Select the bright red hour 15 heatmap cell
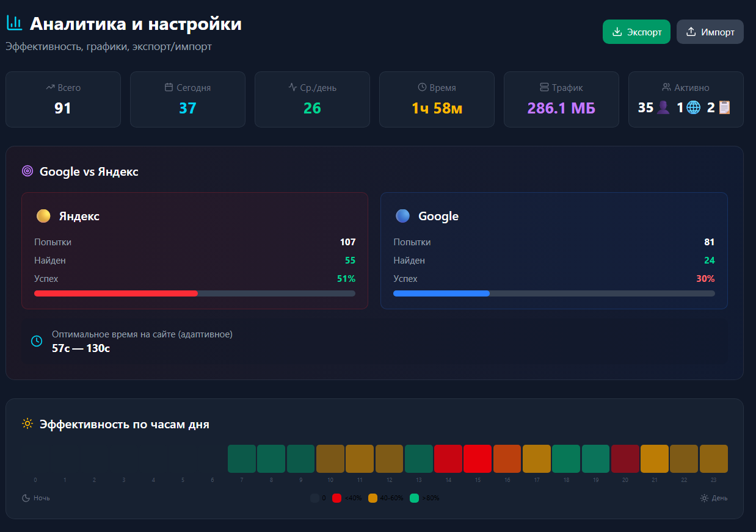 point(478,459)
